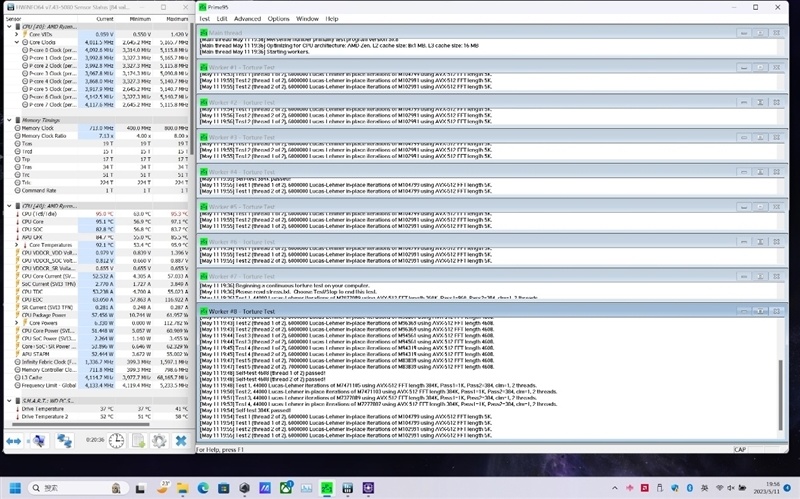Viewport: 800px width, 499px height.
Task: Click the Sensor column header
Action: [41, 19]
